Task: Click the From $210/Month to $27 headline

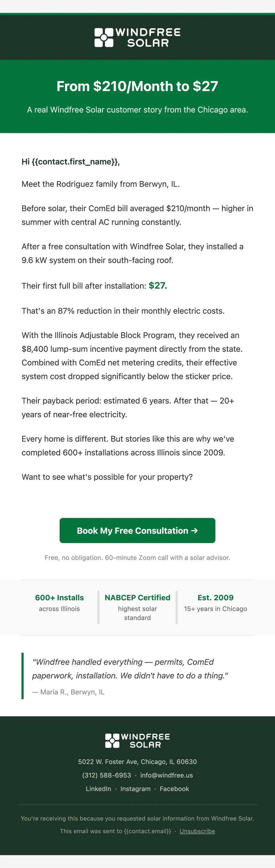Action: (x=137, y=86)
